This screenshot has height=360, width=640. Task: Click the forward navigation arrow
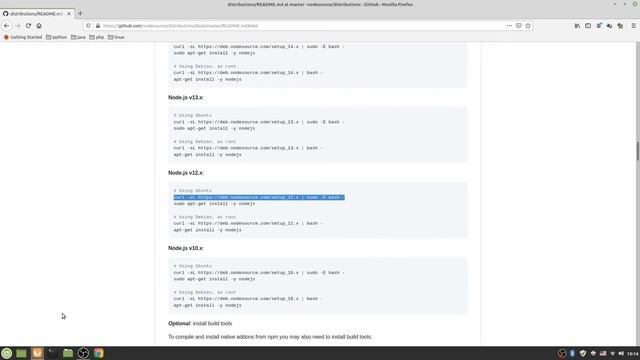pos(18,26)
